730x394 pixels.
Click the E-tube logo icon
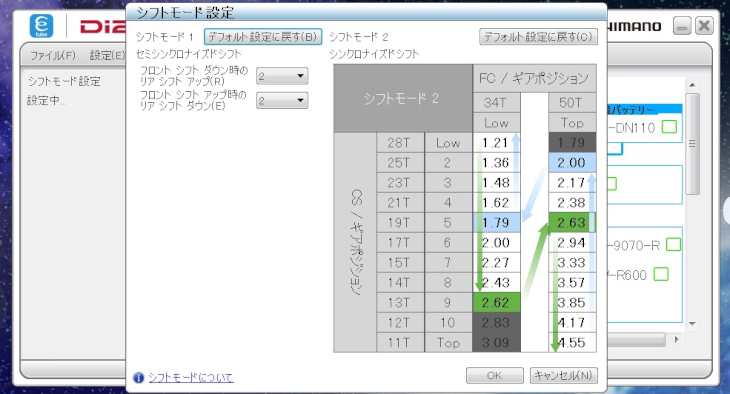point(41,26)
